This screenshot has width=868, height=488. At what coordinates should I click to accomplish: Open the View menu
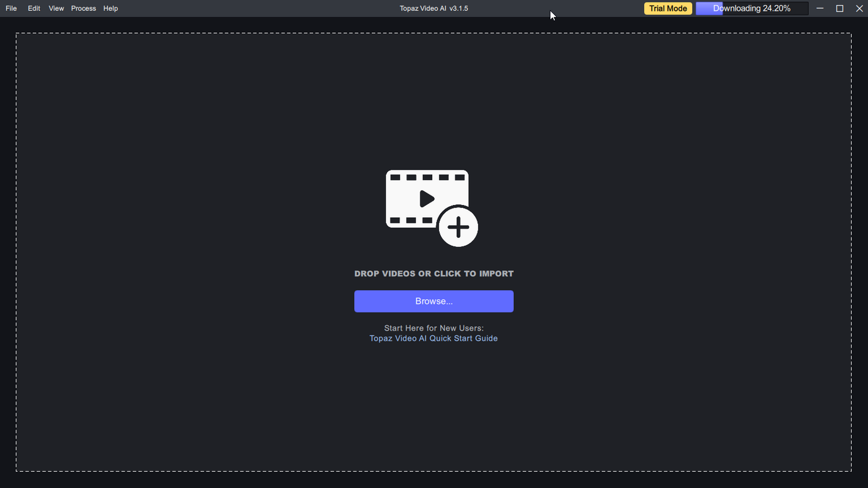click(x=56, y=8)
